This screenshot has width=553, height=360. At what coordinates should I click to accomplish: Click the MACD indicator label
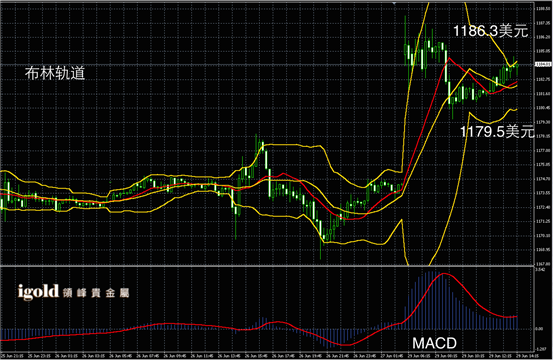point(434,343)
